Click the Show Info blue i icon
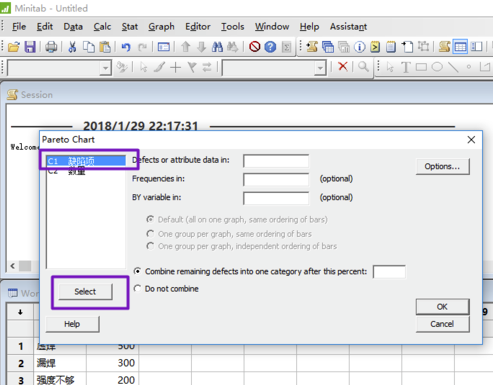 coord(359,47)
